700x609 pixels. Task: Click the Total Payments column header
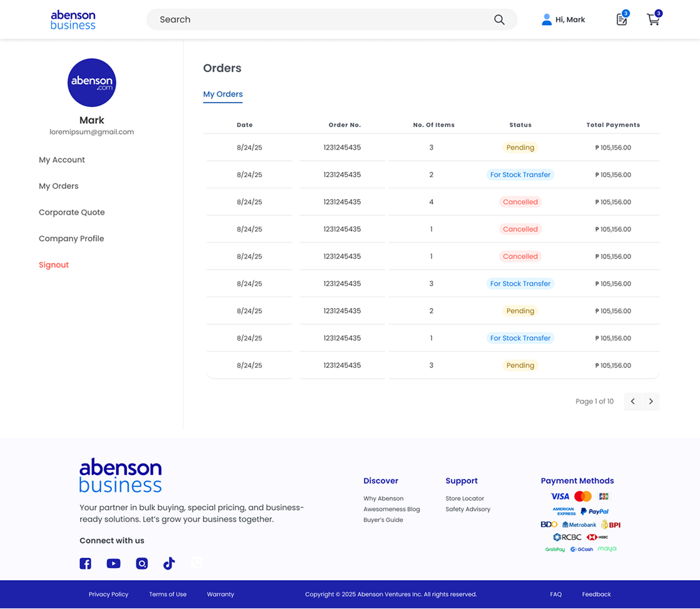pyautogui.click(x=614, y=125)
